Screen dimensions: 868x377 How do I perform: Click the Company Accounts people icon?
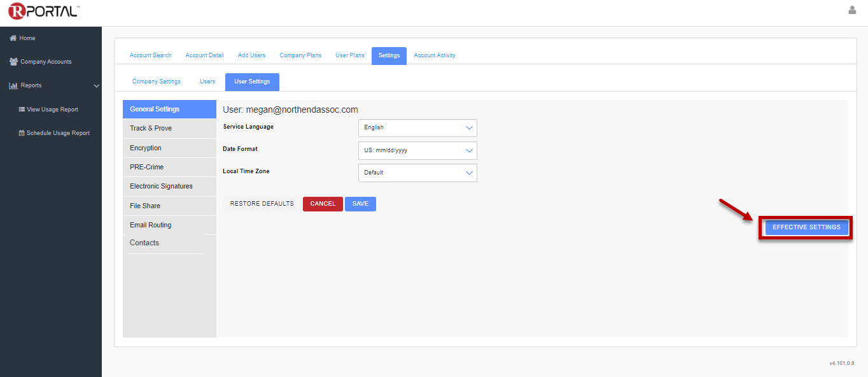point(13,62)
